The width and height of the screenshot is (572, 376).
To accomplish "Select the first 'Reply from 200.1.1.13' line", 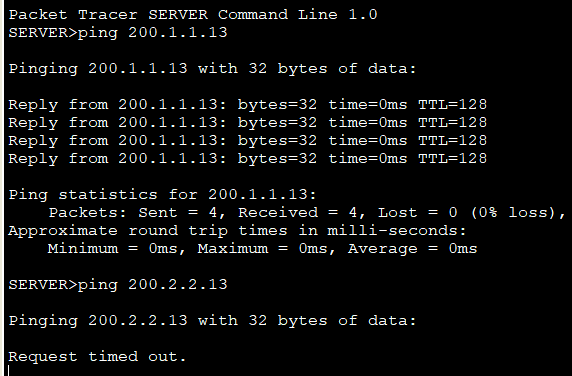I will point(248,105).
